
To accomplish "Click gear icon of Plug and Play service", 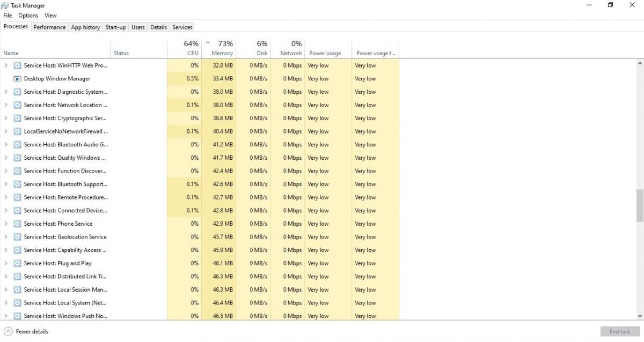I will coord(17,263).
